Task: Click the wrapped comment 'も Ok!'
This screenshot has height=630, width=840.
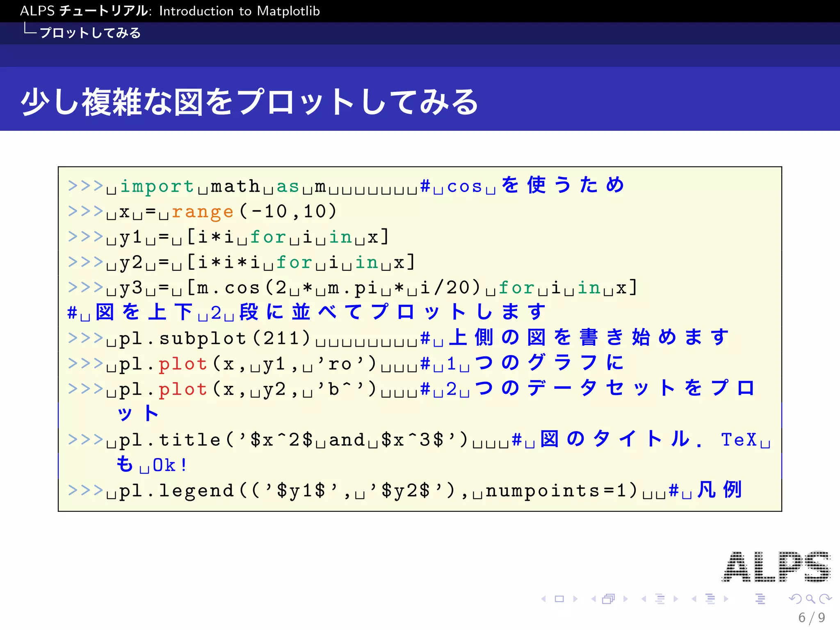Action: click(152, 465)
